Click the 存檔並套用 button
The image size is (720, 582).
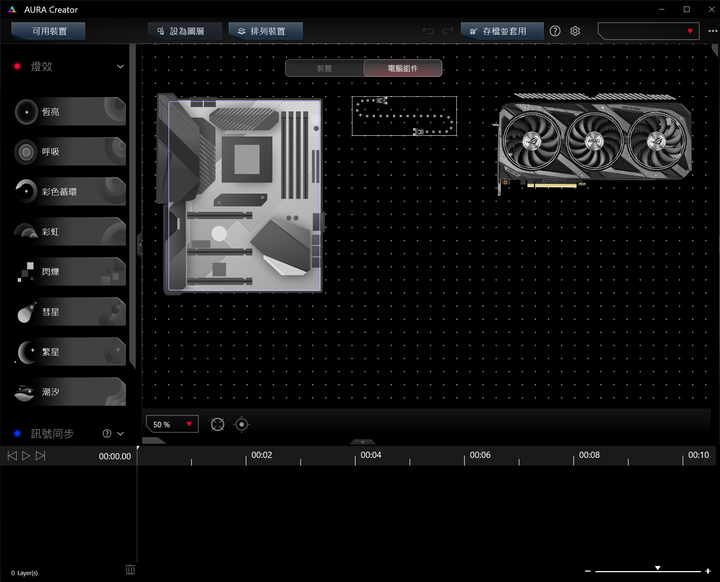(502, 31)
